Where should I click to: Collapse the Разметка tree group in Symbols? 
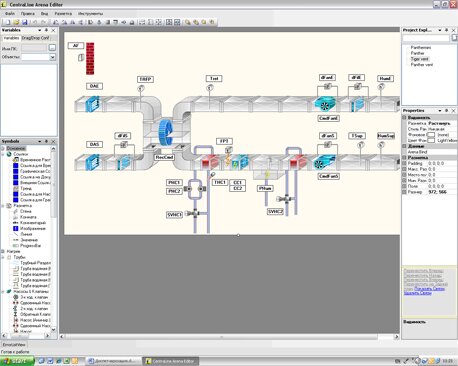click(3, 206)
